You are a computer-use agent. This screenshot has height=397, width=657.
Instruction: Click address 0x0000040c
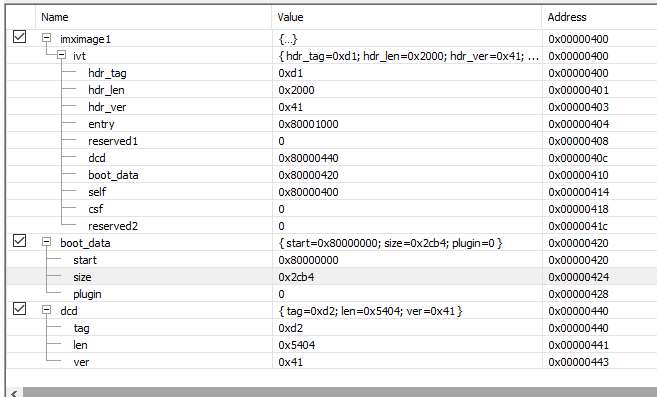coord(578,158)
